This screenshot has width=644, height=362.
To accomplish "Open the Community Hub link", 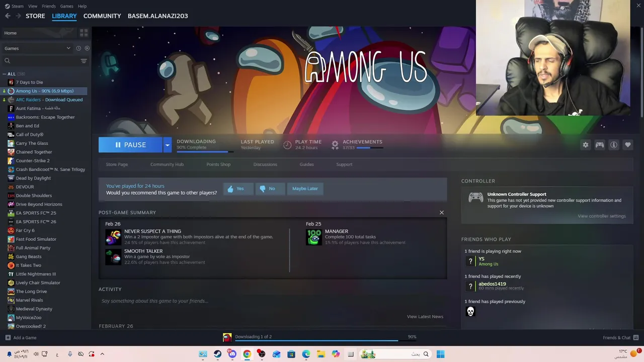I will point(167,164).
